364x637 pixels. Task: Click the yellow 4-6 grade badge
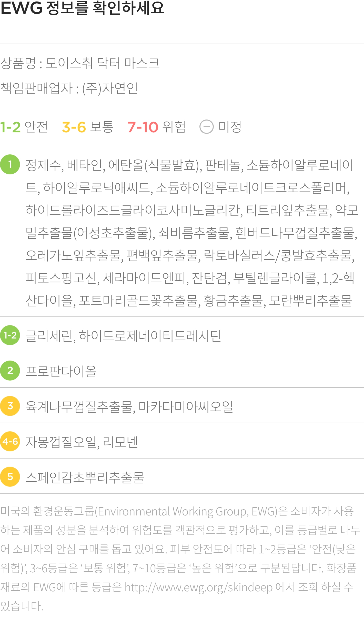tap(10, 441)
